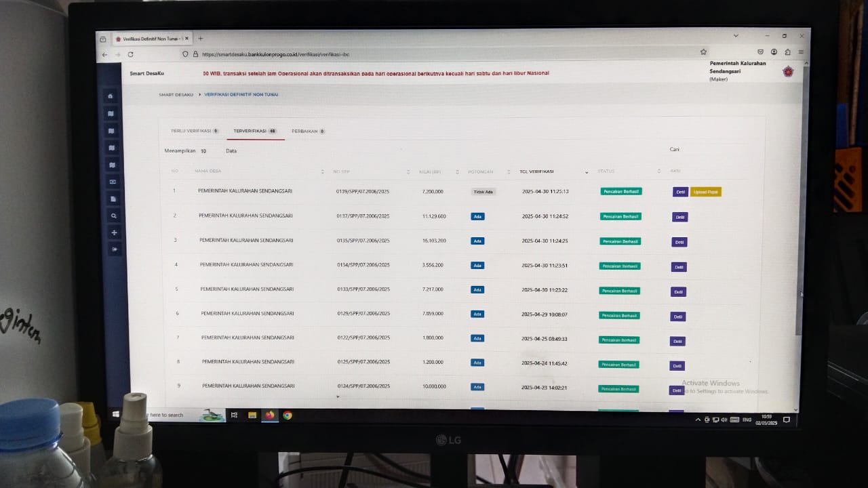Click the Tidak Ada badge in row 1
Screen dimensions: 868x488
coord(484,192)
